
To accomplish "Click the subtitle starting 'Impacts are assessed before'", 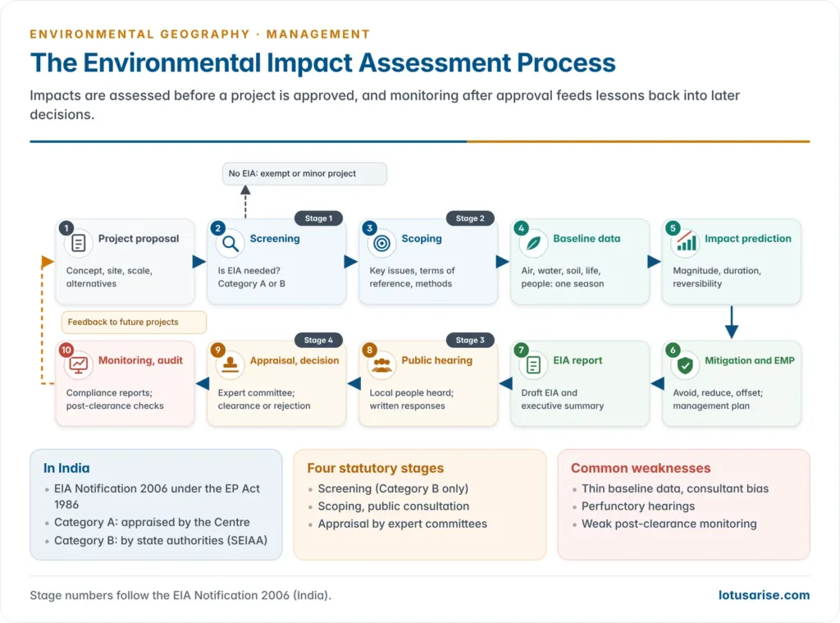I will pyautogui.click(x=385, y=105).
